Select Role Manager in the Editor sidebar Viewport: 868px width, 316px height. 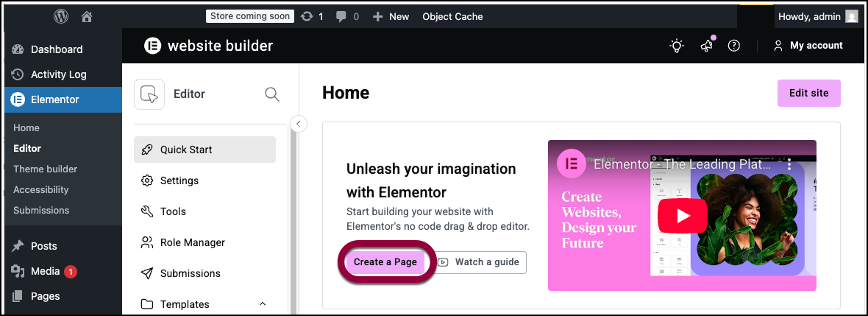192,242
